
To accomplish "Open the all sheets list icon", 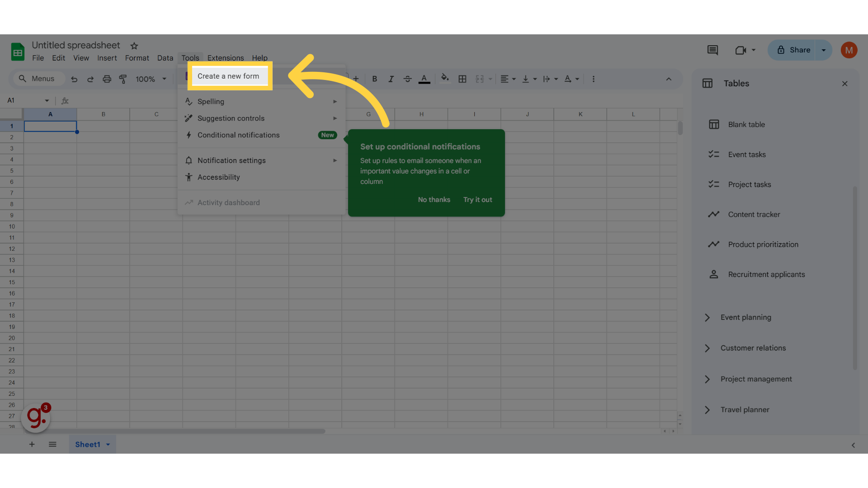I will click(x=52, y=445).
